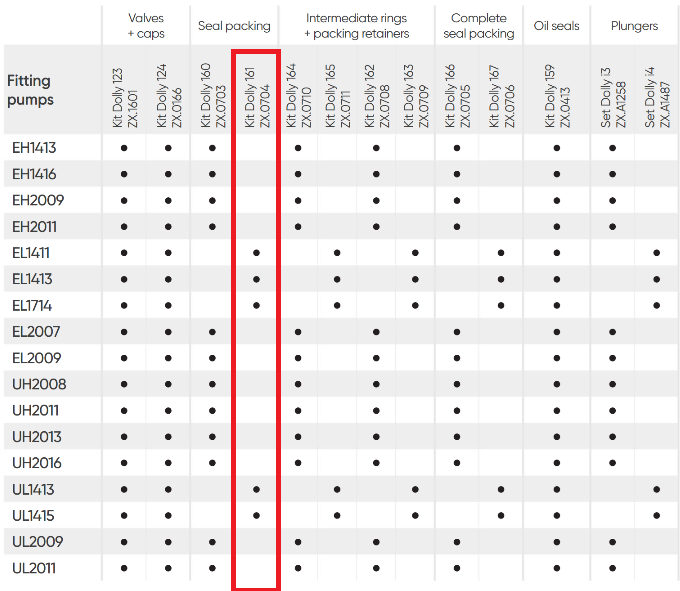Select the UH2016 pump row label
Viewport: 680px width, 591px height.
(x=37, y=463)
